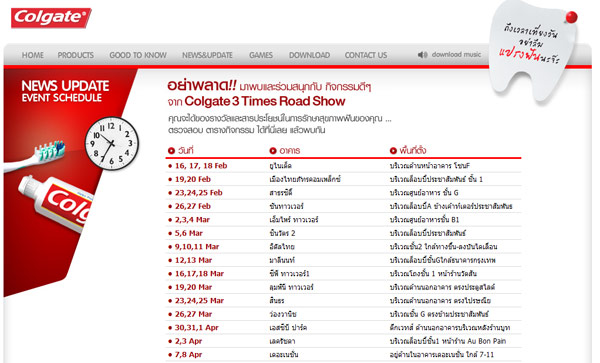Click location text ending with โซนF

429,166
